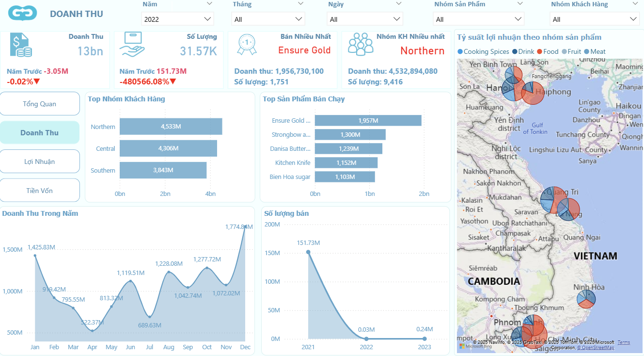Select the Doanh Thu navigation button
644x356 pixels.
coord(40,132)
